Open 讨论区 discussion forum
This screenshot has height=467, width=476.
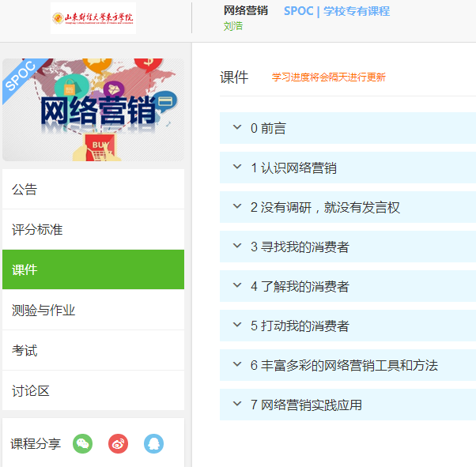93,391
